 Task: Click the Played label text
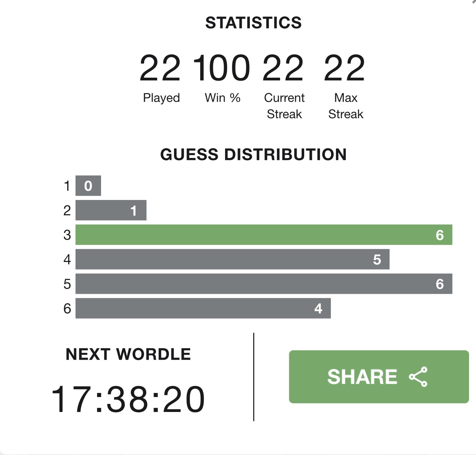click(161, 98)
